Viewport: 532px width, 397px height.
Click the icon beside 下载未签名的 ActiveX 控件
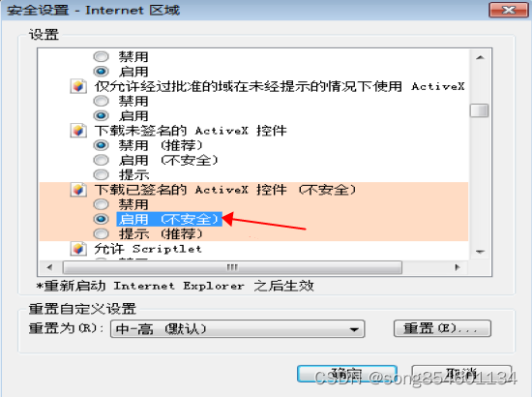click(78, 131)
